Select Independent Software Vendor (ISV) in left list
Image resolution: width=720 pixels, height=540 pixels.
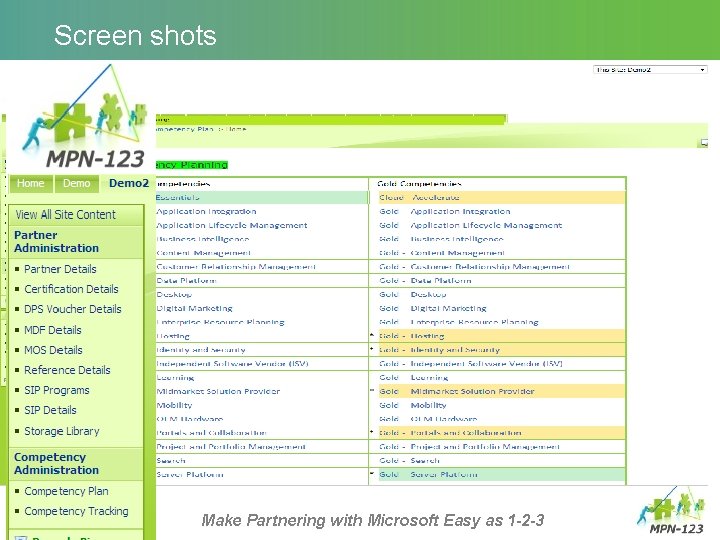pyautogui.click(x=232, y=364)
